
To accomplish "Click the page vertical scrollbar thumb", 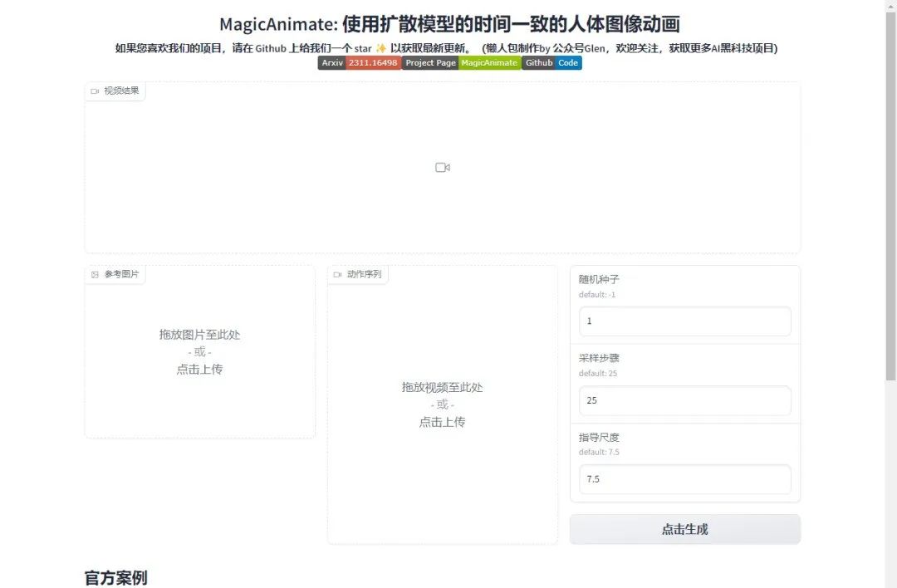I will 890,194.
